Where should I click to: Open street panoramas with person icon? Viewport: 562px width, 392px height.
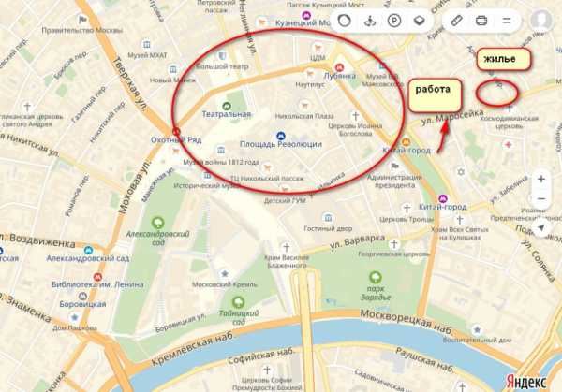pos(370,21)
